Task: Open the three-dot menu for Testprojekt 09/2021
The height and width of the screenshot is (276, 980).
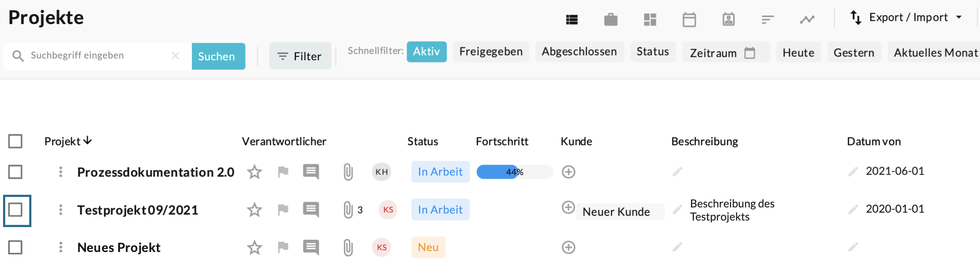Action: click(x=61, y=210)
